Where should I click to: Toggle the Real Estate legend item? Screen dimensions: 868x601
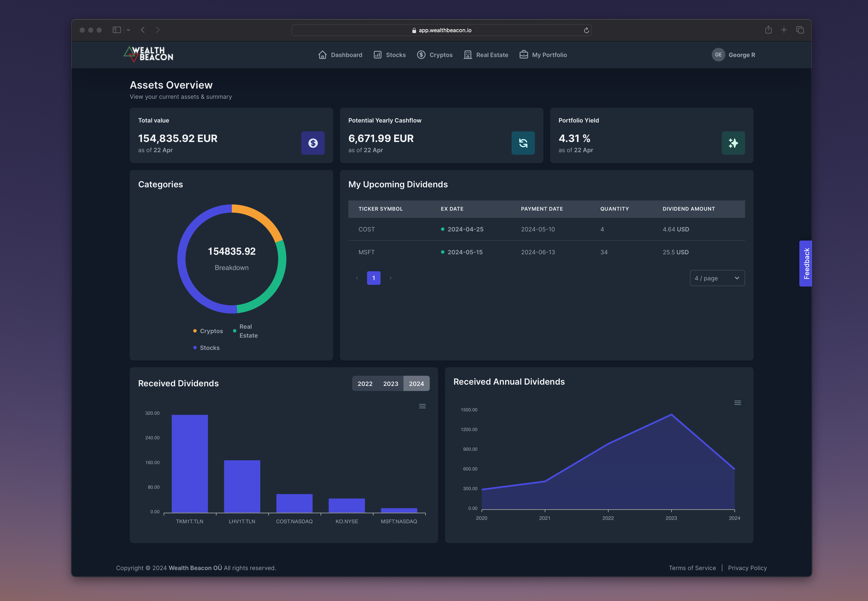[x=246, y=331]
